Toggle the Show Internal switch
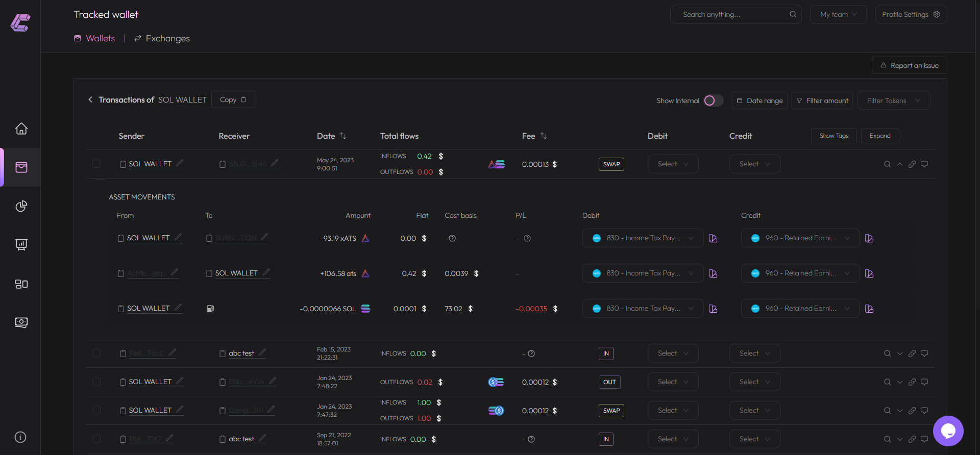 pyautogui.click(x=713, y=100)
